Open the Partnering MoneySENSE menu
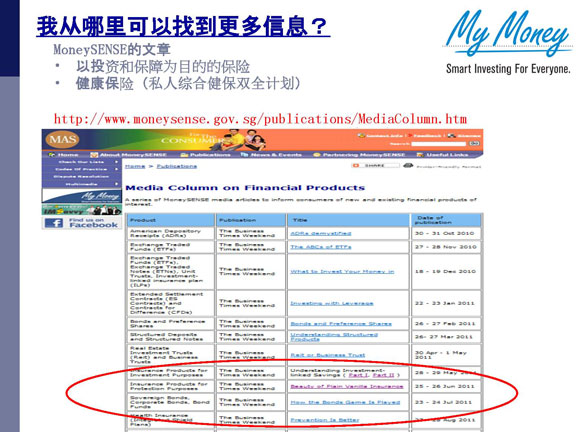 (x=364, y=155)
